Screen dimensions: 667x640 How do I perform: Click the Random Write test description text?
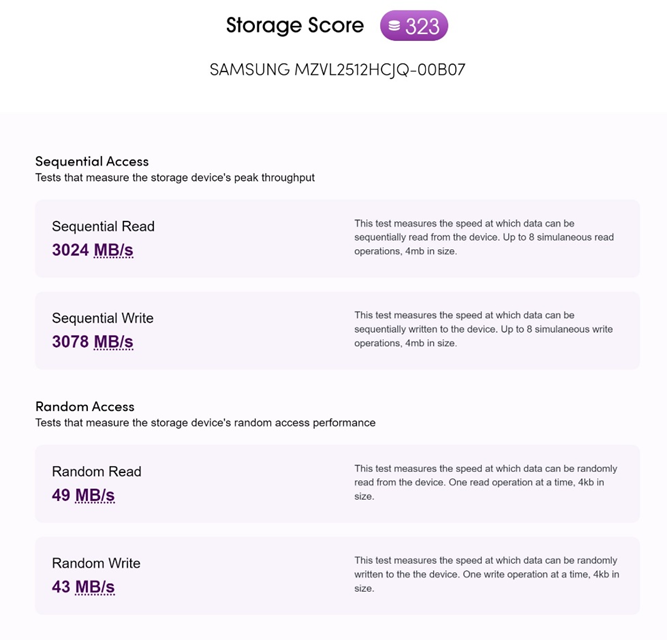coord(484,574)
